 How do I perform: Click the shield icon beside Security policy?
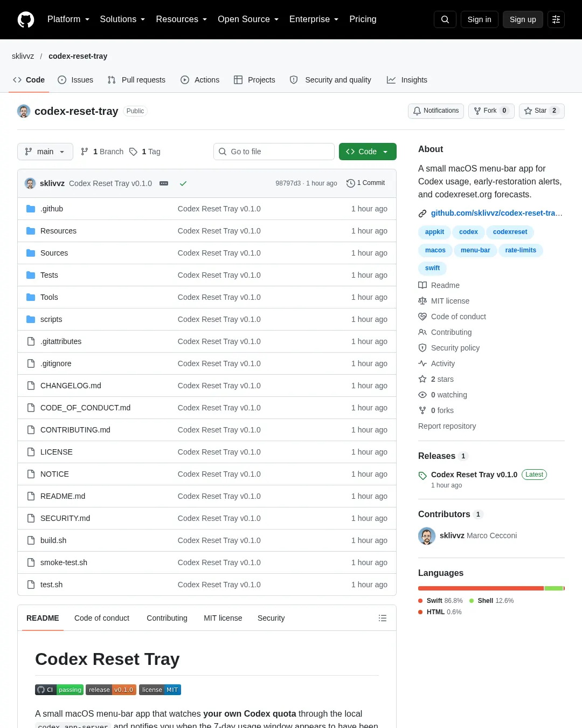422,348
